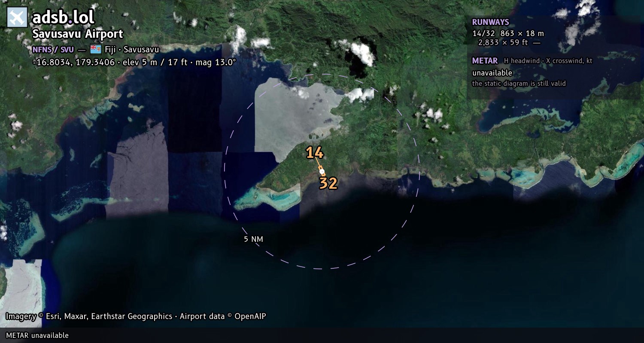The image size is (644, 343).
Task: Select the Savusavu Airport heading
Action: tap(78, 34)
